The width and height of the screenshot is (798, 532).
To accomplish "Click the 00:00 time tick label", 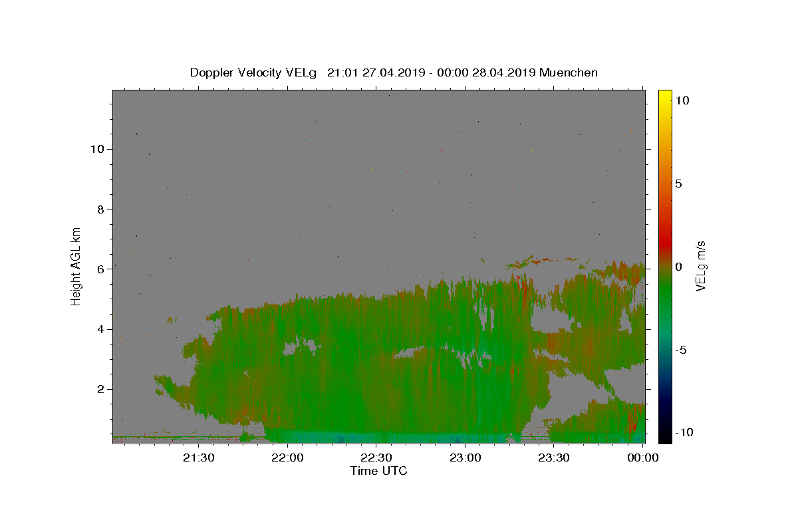I will (x=643, y=458).
